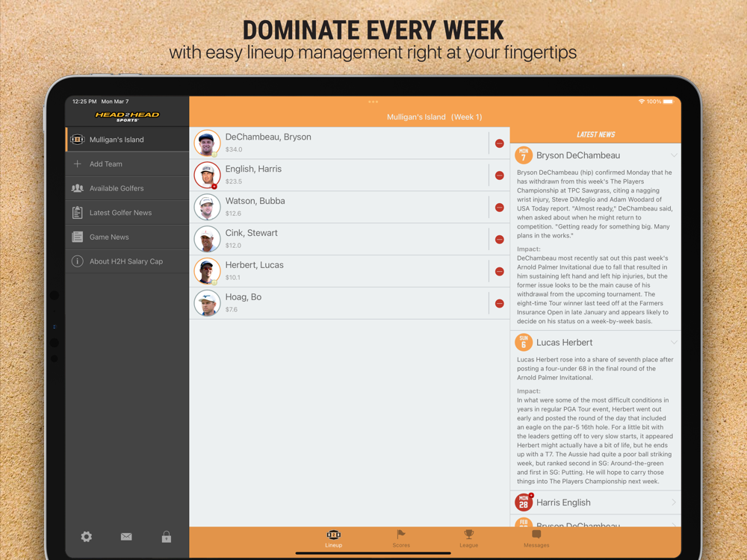Viewport: 747px width, 560px height.
Task: Click the About H2H info icon
Action: [77, 261]
